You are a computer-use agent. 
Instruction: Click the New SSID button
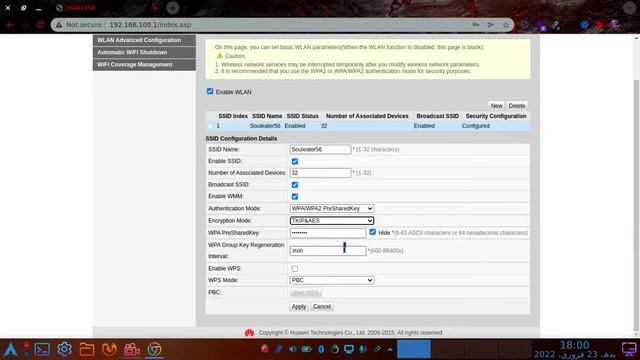point(496,106)
